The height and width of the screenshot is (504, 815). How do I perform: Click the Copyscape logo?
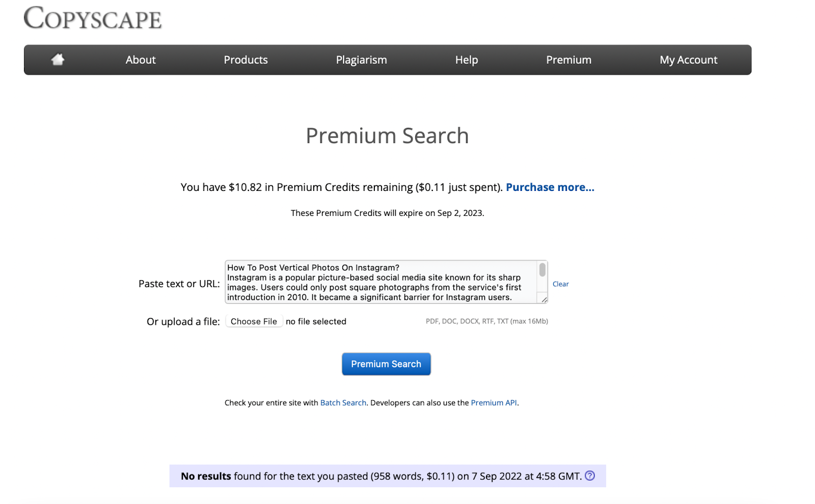click(x=93, y=18)
